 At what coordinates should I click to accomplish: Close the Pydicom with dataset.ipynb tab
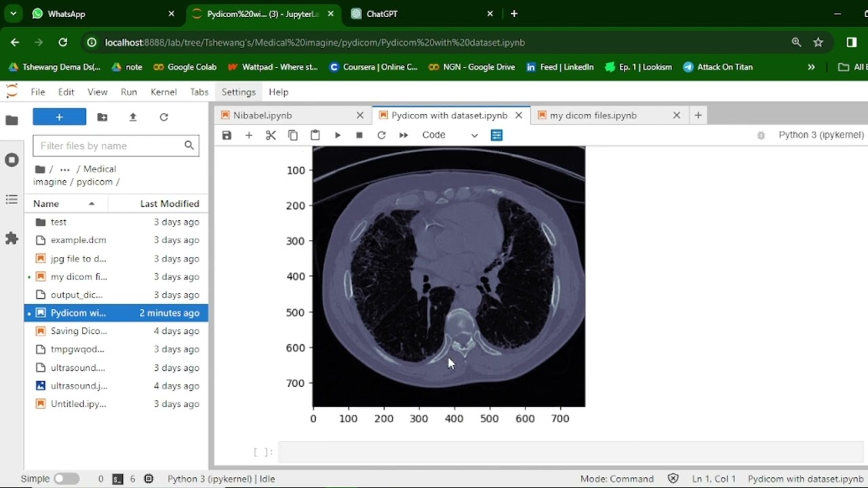point(519,115)
